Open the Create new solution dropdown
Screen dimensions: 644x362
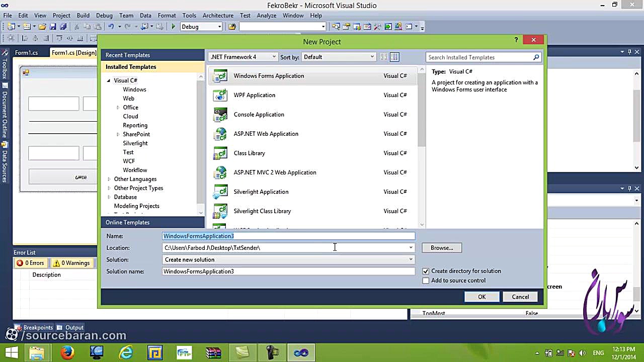pyautogui.click(x=289, y=259)
